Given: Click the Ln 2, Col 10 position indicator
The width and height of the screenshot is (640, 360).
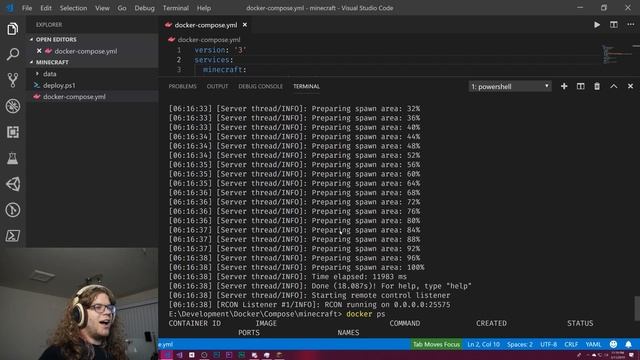Looking at the screenshot, I should (483, 344).
